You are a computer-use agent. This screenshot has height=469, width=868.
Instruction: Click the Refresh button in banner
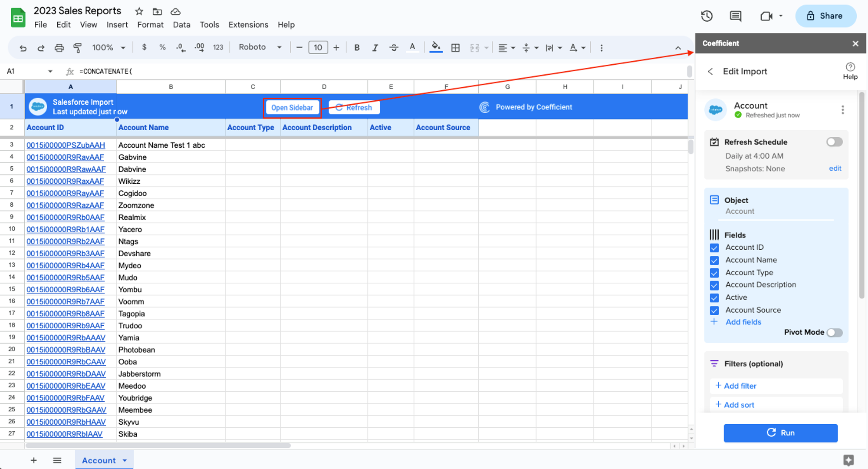pyautogui.click(x=354, y=108)
